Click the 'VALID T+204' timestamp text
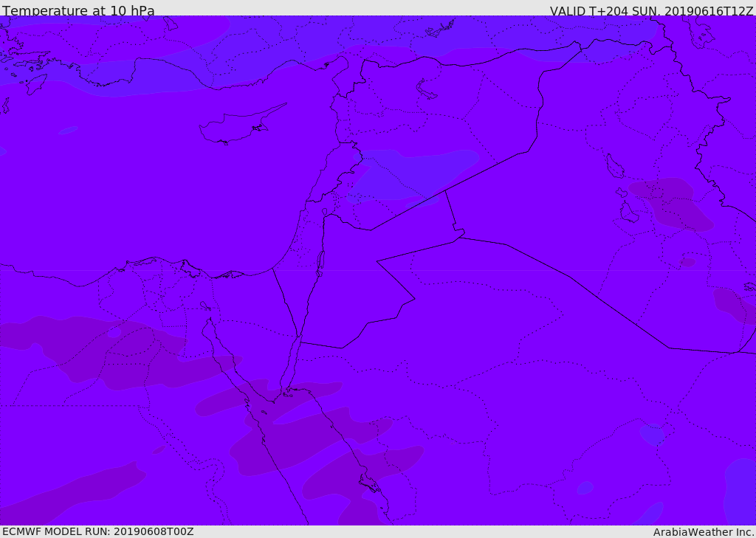The image size is (756, 538). [x=651, y=11]
